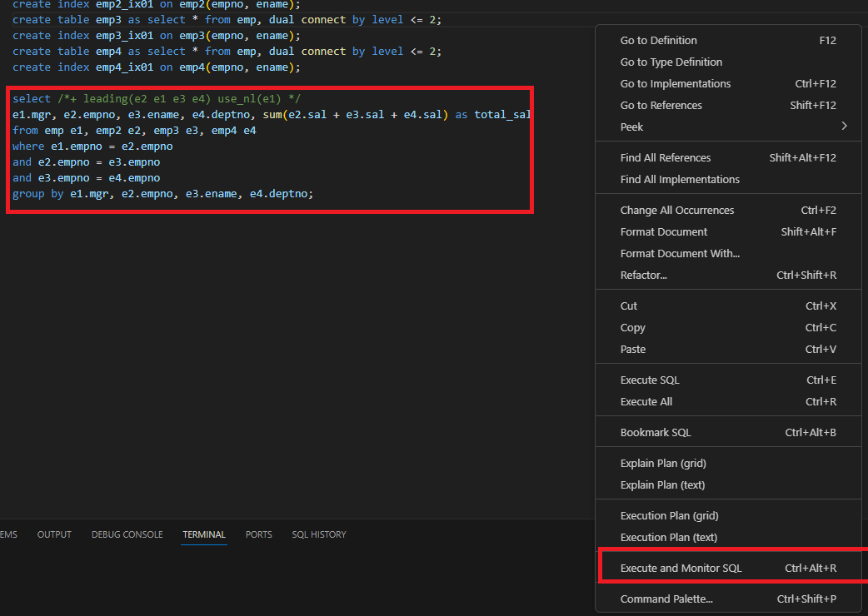This screenshot has height=616, width=868.
Task: Choose Format Document entry
Action: (x=728, y=231)
